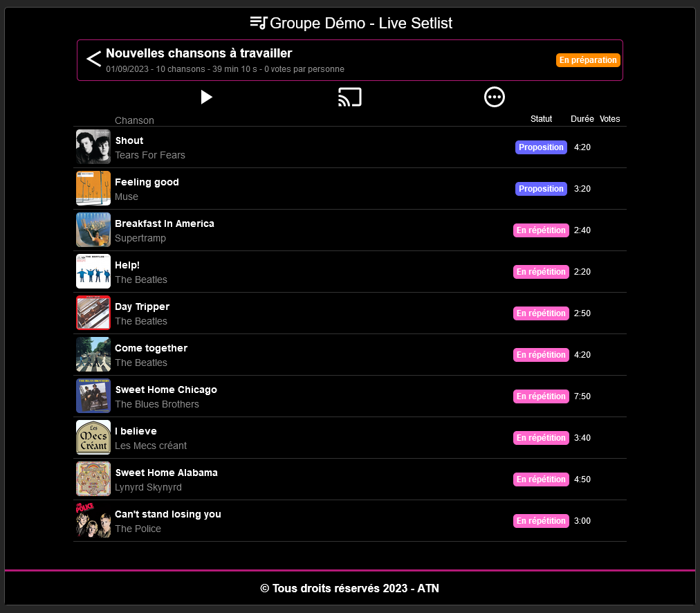Click The Police album cover thumbnail
Image resolution: width=700 pixels, height=613 pixels.
pos(93,520)
